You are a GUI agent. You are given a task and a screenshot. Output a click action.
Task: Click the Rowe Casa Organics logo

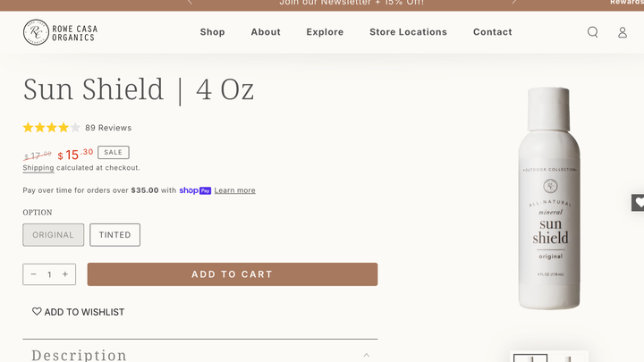pos(61,32)
